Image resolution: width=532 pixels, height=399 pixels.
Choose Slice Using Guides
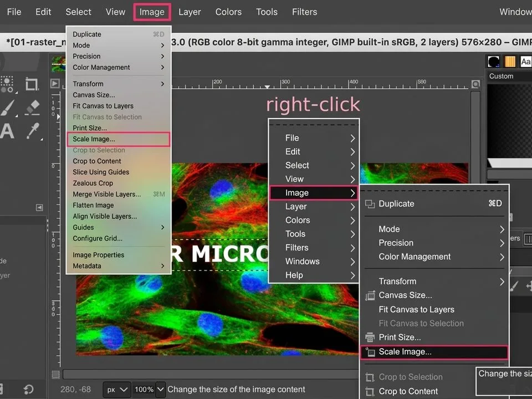coord(119,172)
